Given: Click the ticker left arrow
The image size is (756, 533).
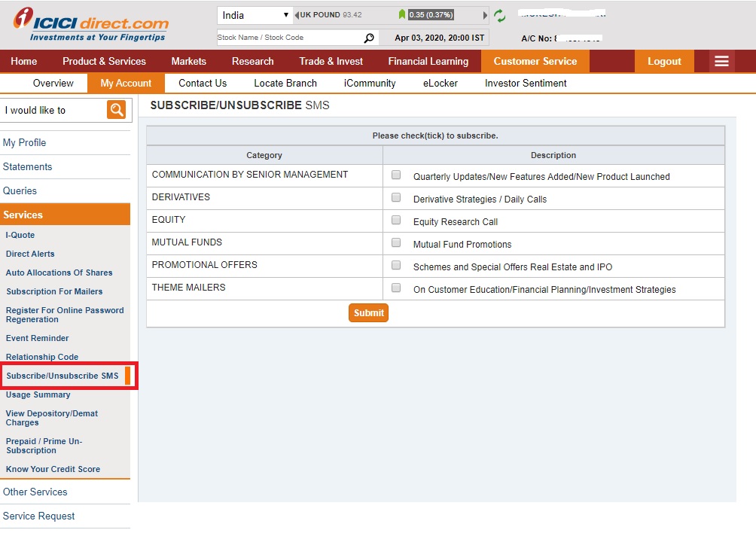Looking at the screenshot, I should pos(297,15).
